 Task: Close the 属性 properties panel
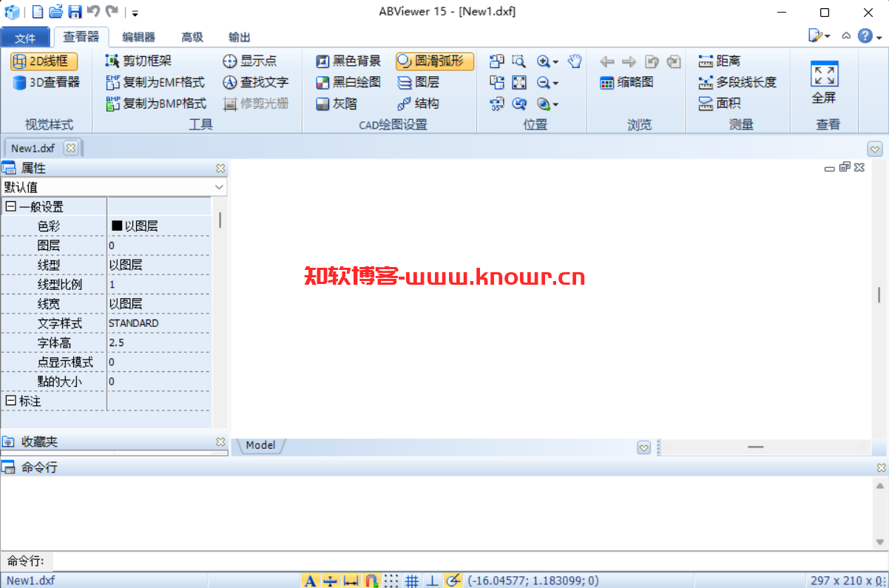(220, 169)
